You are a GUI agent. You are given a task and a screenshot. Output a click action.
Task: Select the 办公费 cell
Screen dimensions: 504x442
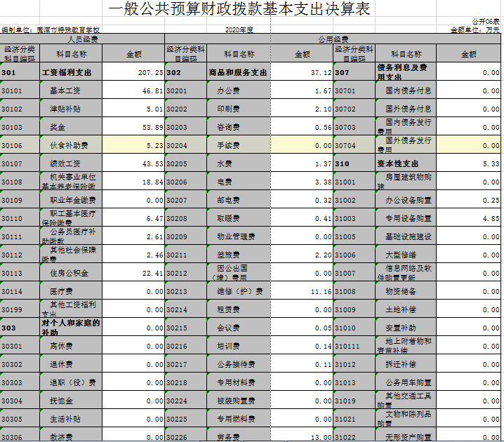[239, 90]
